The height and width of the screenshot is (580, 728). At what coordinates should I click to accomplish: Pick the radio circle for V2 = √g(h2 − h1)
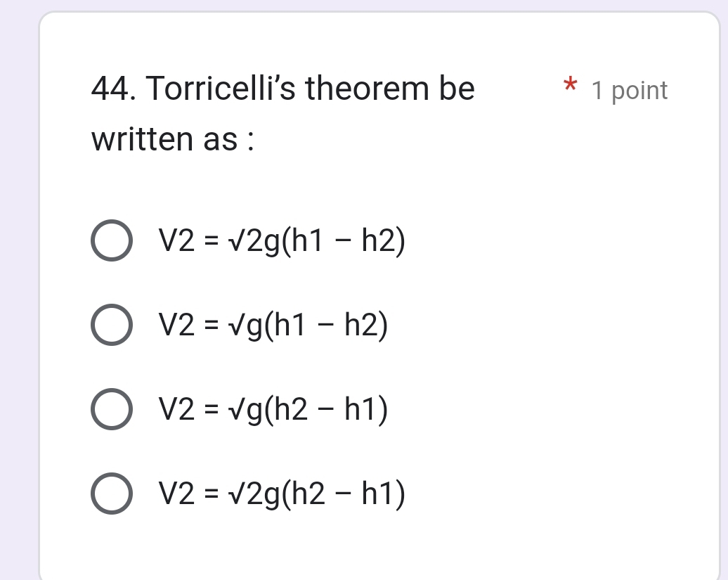click(111, 410)
